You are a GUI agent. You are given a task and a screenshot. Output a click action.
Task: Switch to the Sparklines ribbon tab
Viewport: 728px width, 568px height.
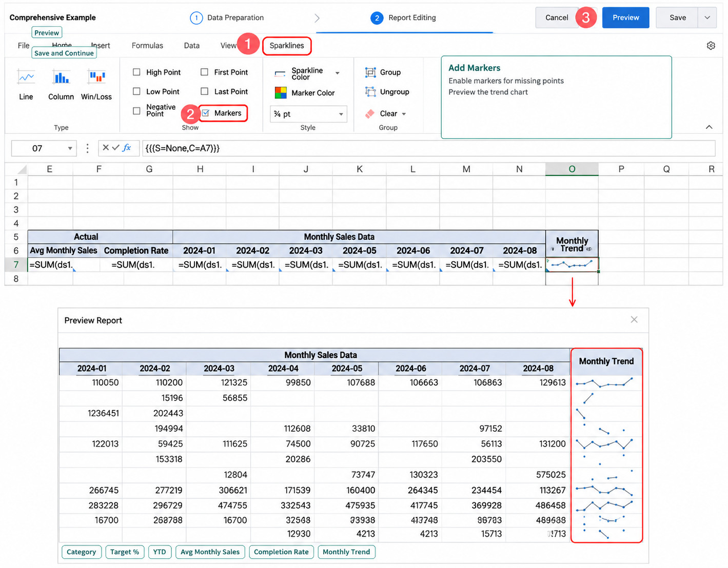[x=287, y=46]
